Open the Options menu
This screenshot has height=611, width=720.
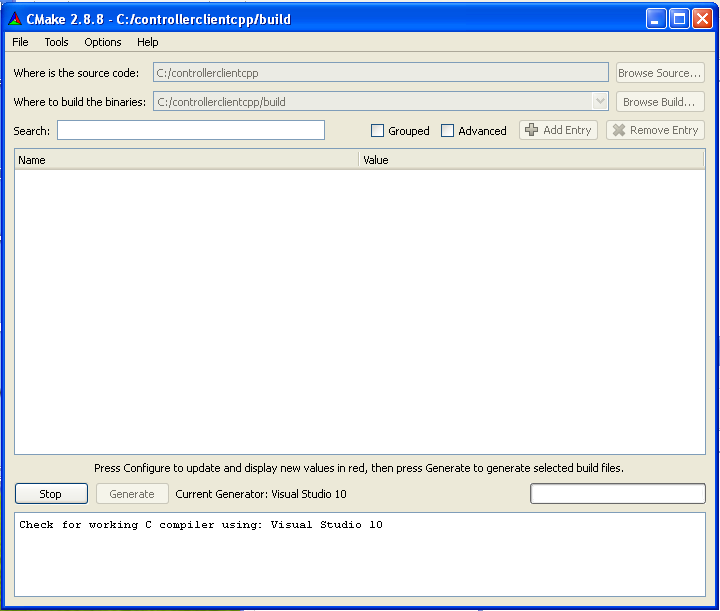(102, 42)
